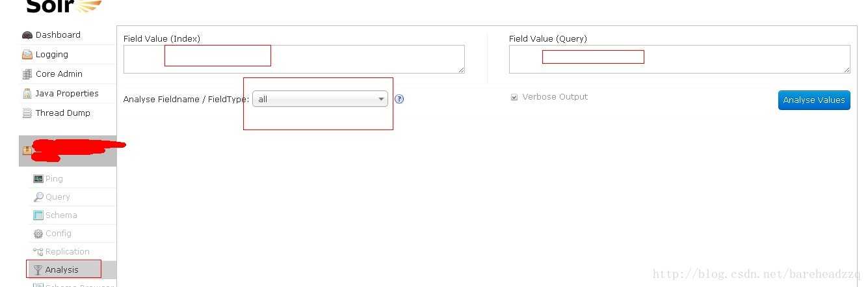Click the Query magnifier icon
The height and width of the screenshot is (287, 868).
coord(38,197)
